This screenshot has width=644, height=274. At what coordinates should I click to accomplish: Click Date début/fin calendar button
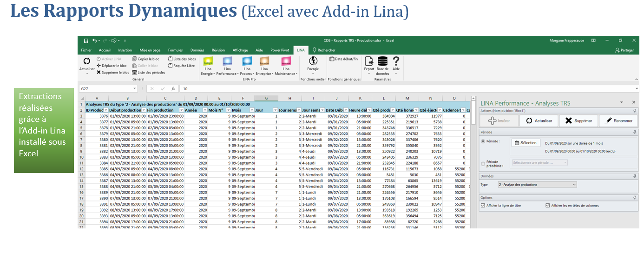(x=343, y=59)
